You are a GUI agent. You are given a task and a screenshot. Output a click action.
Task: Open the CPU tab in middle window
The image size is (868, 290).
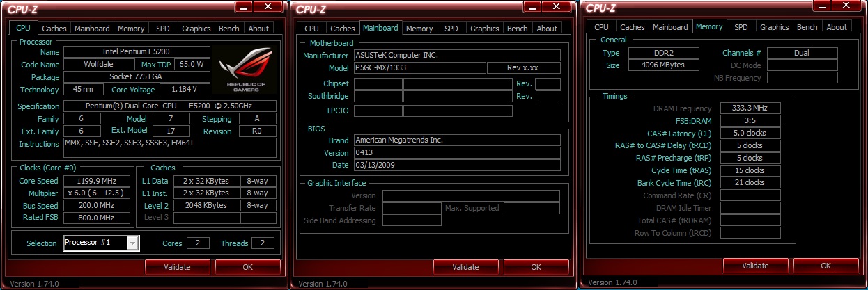311,29
